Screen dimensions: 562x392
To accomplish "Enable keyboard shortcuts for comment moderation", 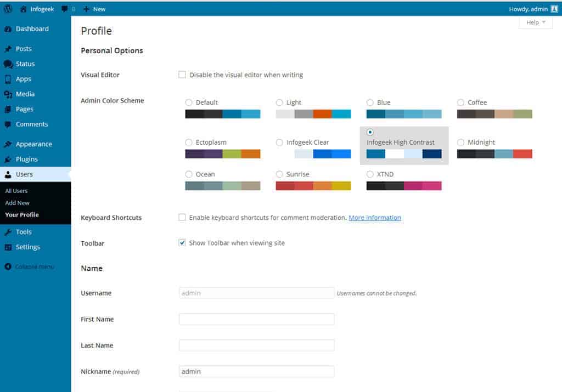I will pos(182,218).
